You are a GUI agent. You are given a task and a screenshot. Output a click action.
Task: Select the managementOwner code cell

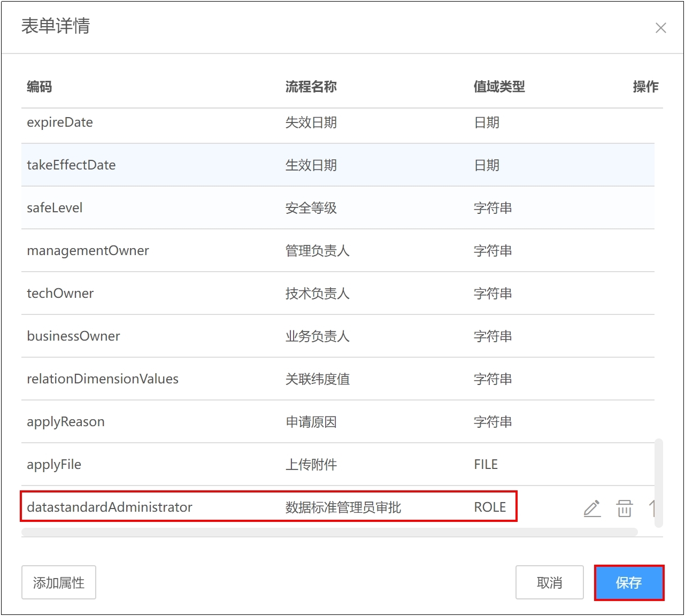pyautogui.click(x=88, y=251)
